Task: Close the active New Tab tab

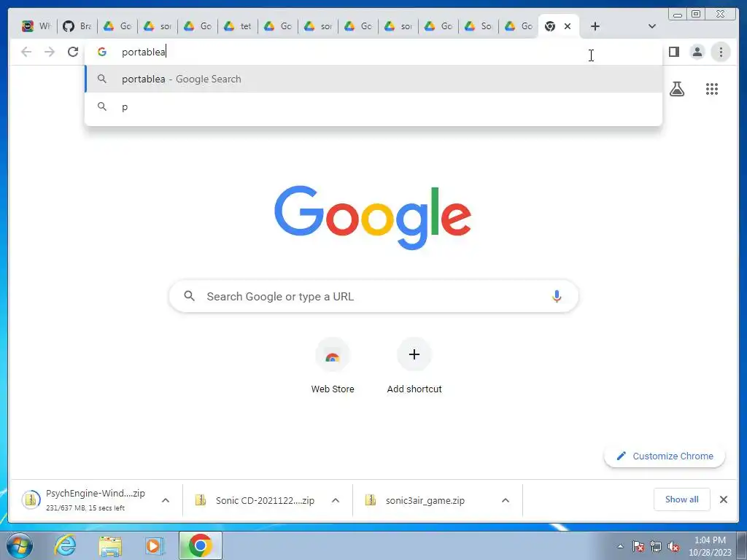Action: click(x=568, y=26)
